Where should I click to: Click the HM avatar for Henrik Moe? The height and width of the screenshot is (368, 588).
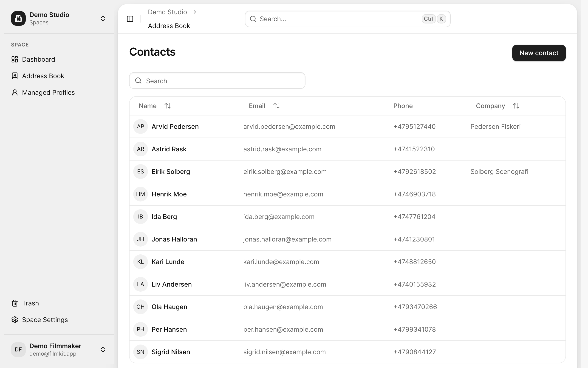click(x=140, y=194)
